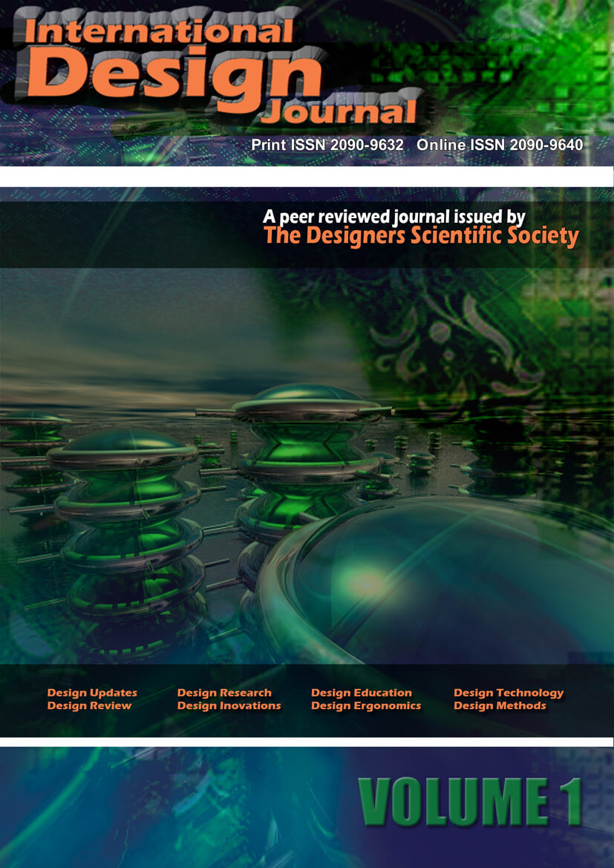The width and height of the screenshot is (614, 868).
Task: Click the "Design Methods" topic
Action: (x=500, y=706)
